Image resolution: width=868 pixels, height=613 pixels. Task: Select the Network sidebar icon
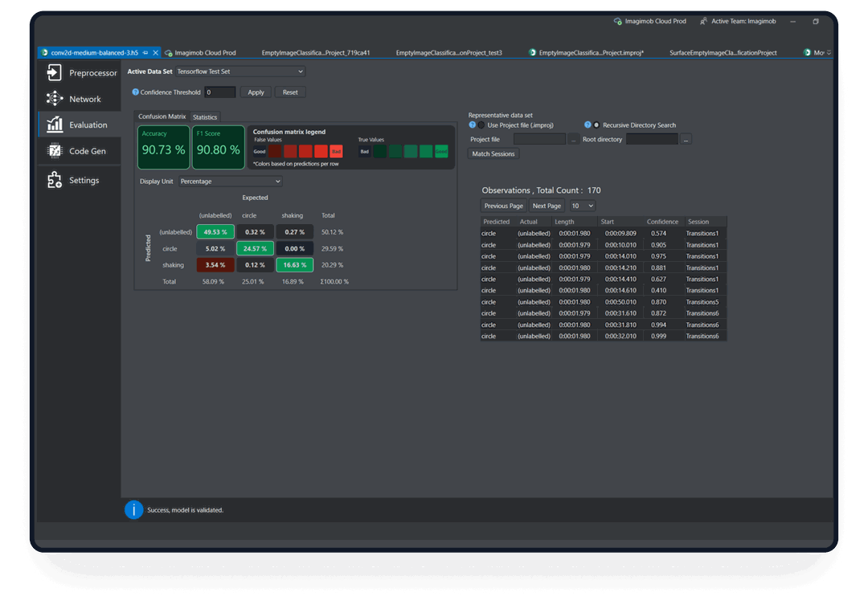click(54, 99)
